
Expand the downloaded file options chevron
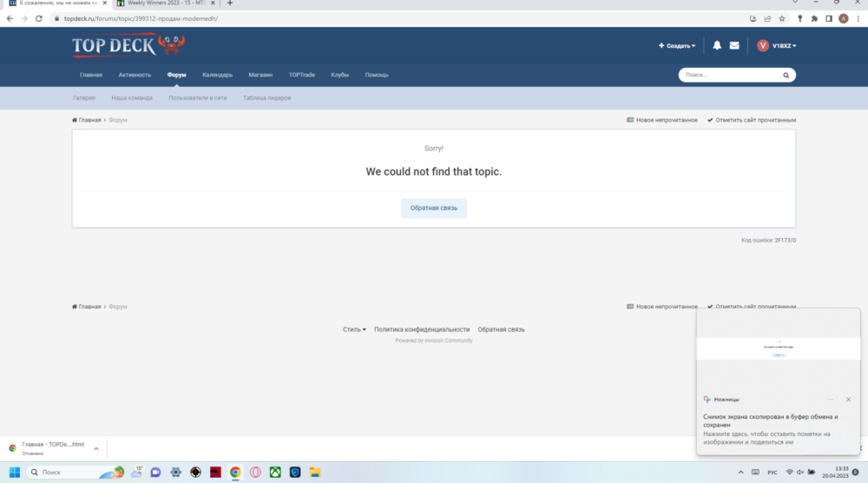click(x=96, y=449)
